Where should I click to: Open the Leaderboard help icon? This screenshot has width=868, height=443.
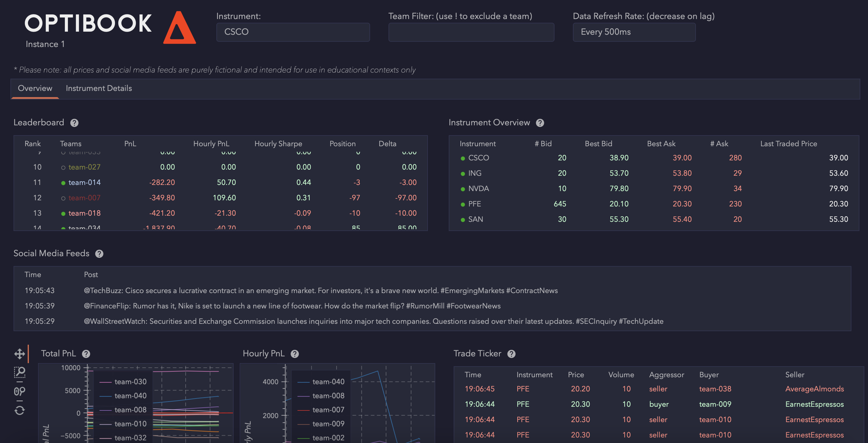click(x=74, y=123)
